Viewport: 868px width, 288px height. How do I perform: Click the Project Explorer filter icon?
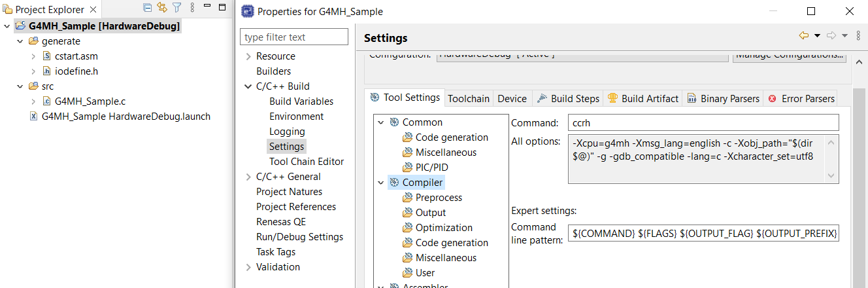(x=176, y=9)
